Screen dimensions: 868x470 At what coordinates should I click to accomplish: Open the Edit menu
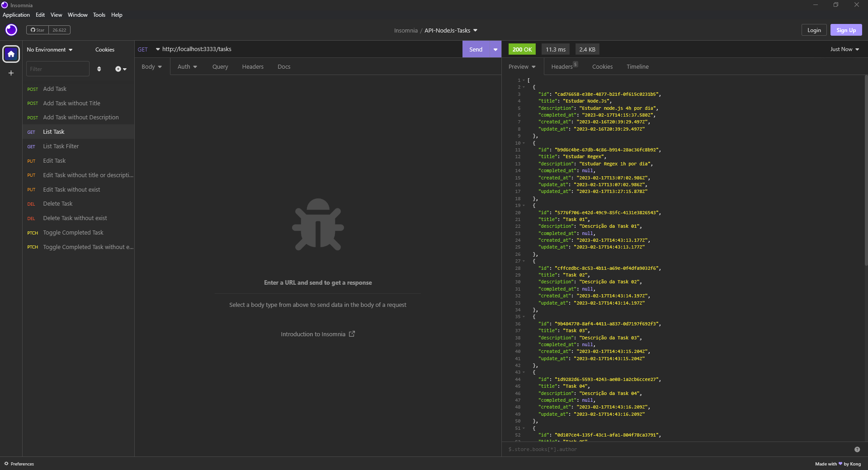pyautogui.click(x=40, y=15)
